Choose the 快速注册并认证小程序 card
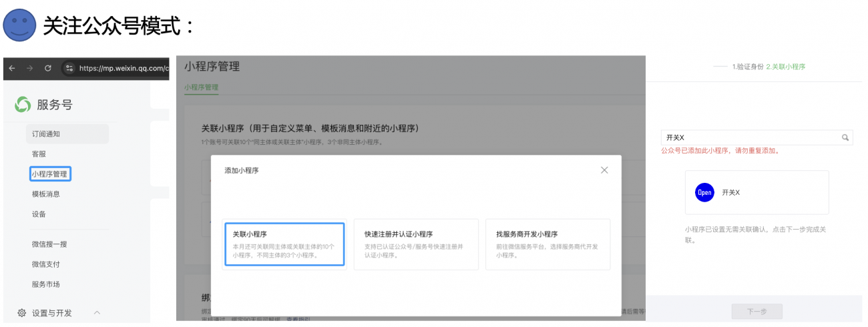This screenshot has height=327, width=868. pyautogui.click(x=416, y=244)
